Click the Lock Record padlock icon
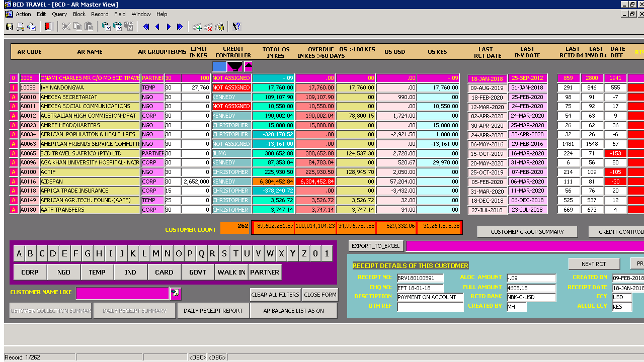 (219, 27)
